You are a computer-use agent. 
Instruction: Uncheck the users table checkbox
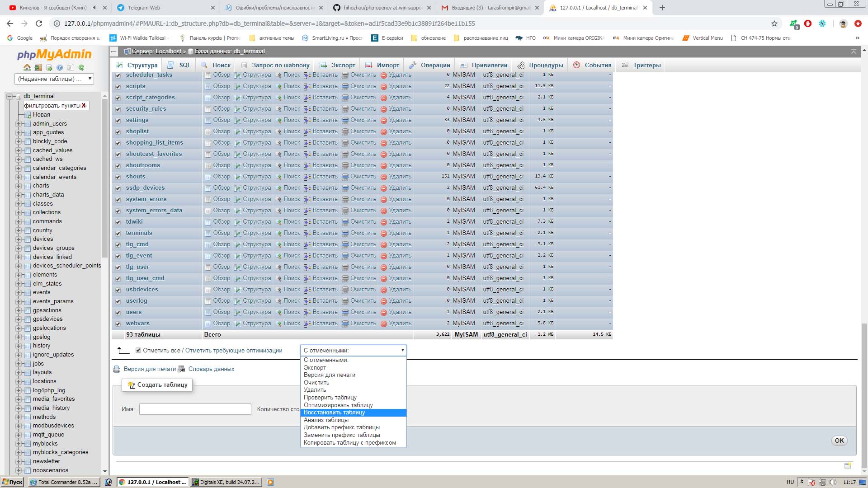(x=118, y=312)
